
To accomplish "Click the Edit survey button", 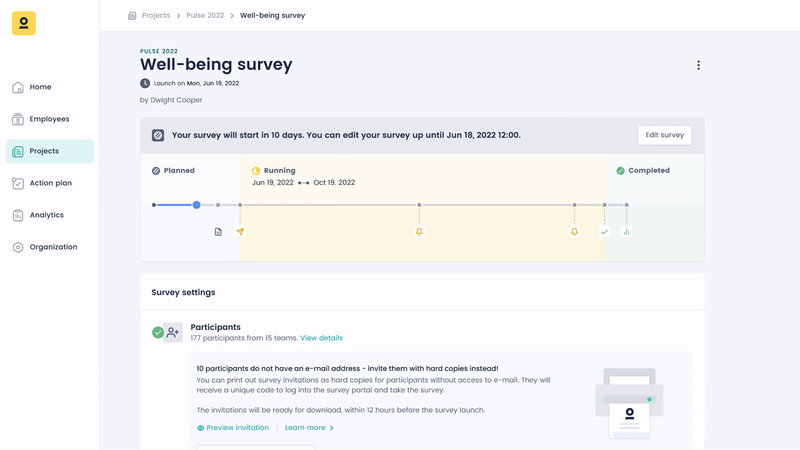I will pos(664,135).
